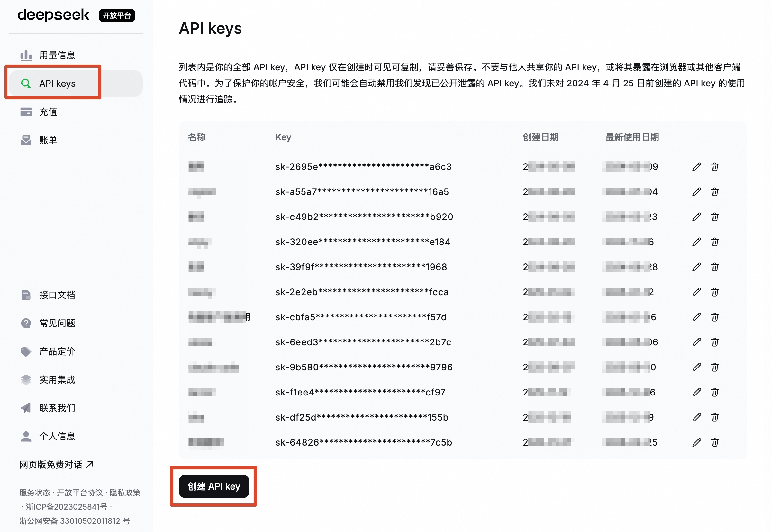Open 隐私政策 link
The image size is (771, 532).
point(125,493)
